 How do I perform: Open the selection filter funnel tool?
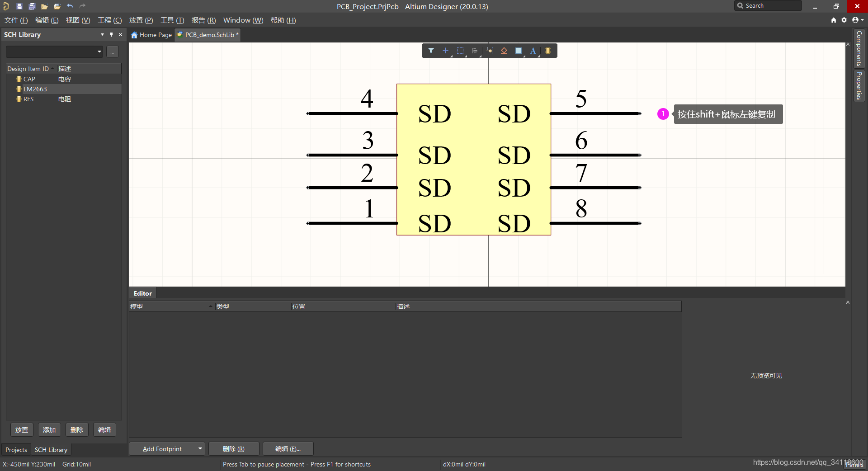[x=431, y=51]
